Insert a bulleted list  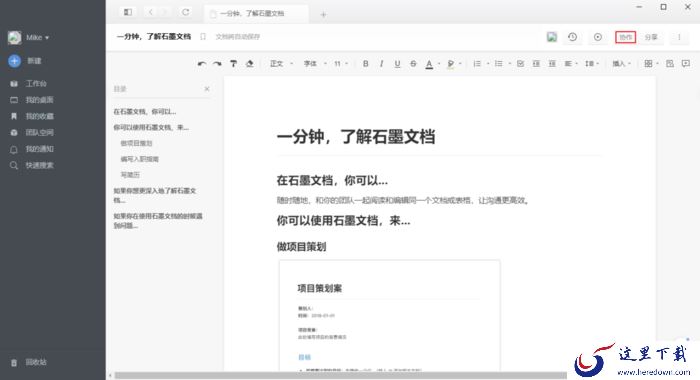[x=499, y=64]
